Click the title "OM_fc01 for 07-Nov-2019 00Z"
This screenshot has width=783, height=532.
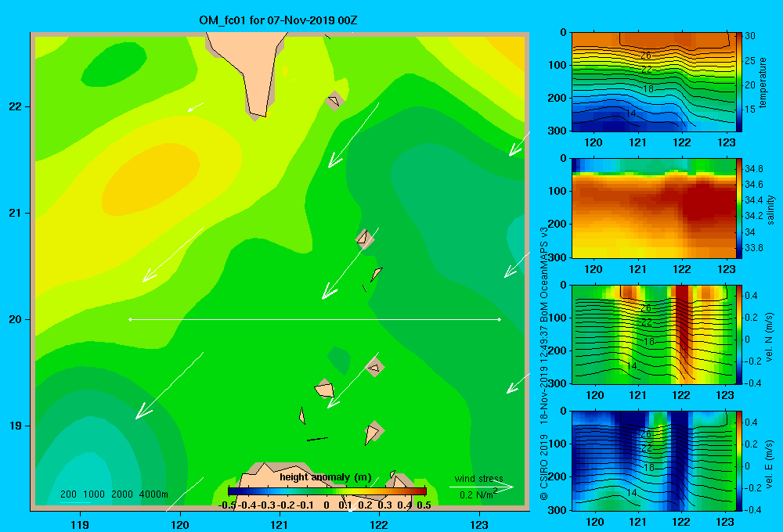(278, 20)
